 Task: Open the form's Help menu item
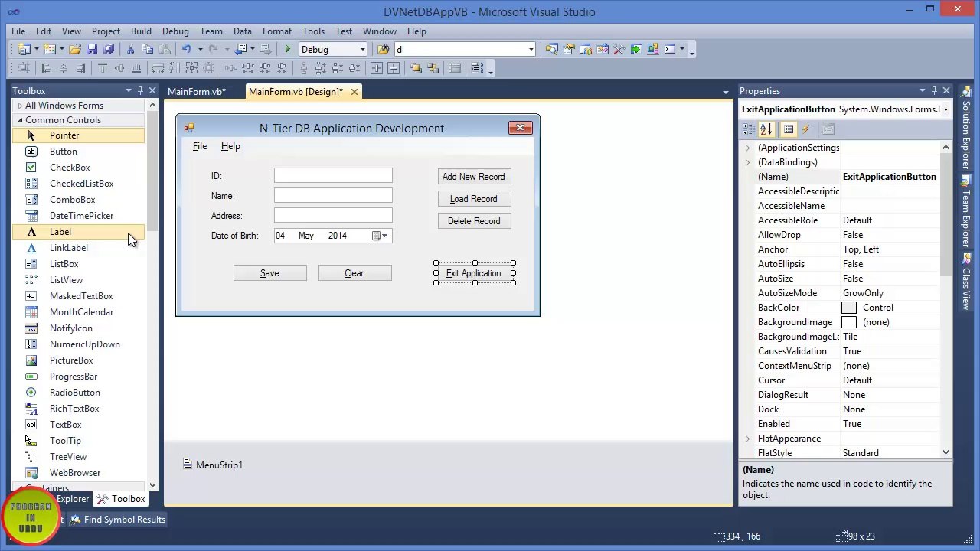tap(230, 146)
